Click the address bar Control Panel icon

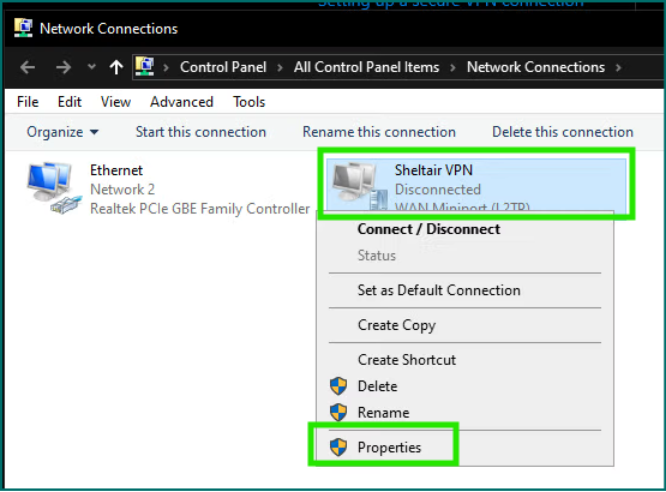tap(146, 68)
